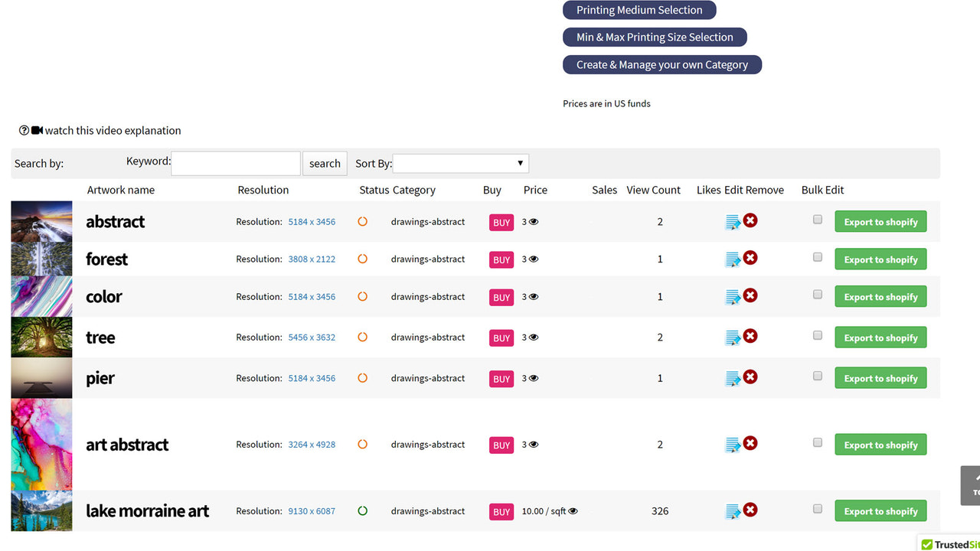Enable bulk edit checkbox for lake morraine art
Screen dimensions: 980x551
click(818, 509)
